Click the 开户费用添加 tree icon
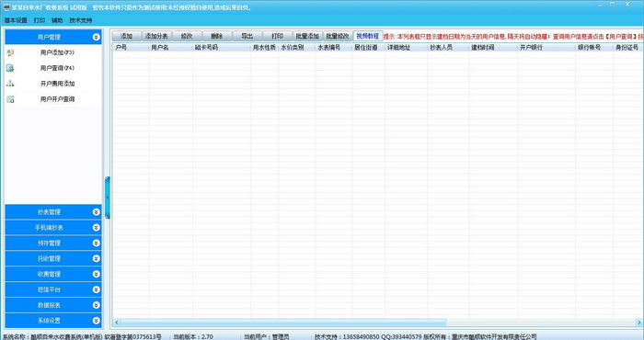 pos(10,84)
